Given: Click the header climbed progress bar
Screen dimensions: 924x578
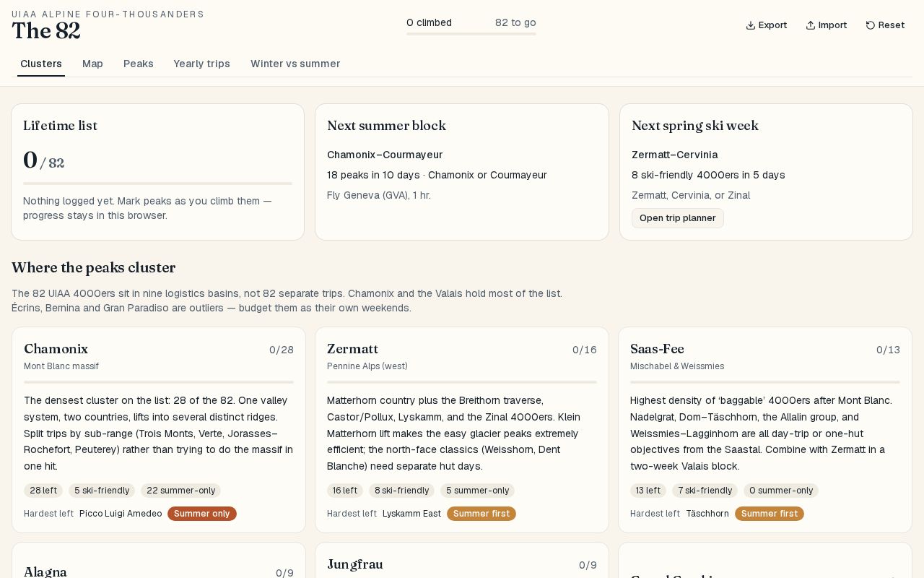Looking at the screenshot, I should click(x=471, y=34).
